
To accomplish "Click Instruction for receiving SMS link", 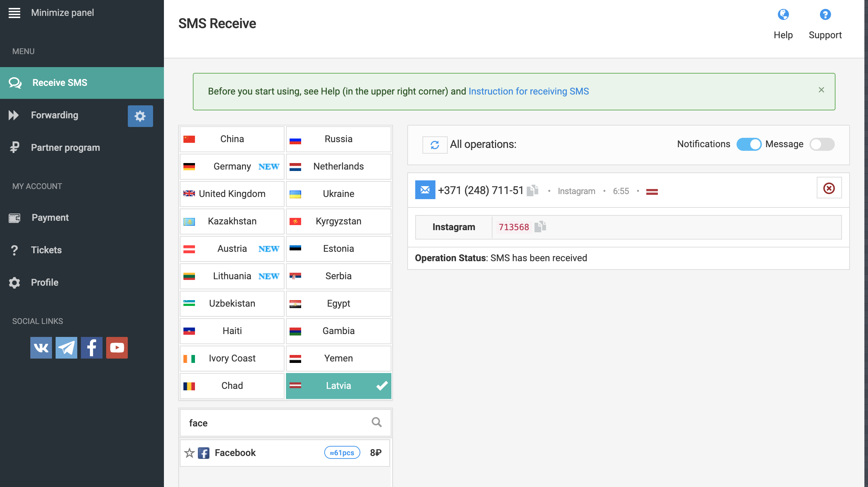I will pos(528,91).
